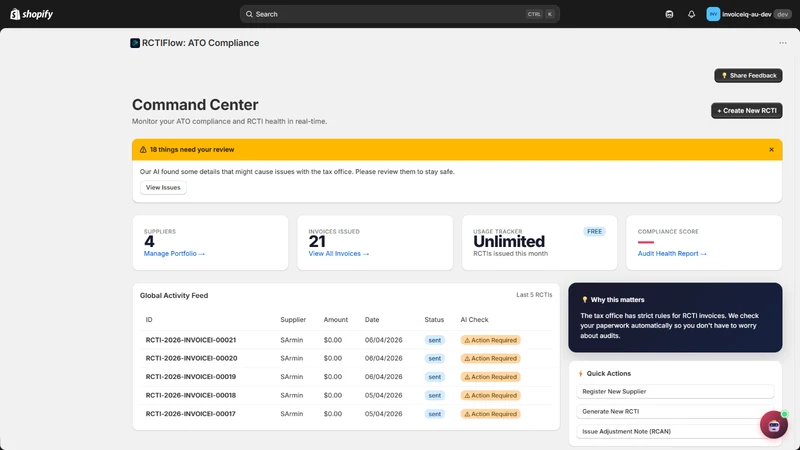The image size is (800, 450).
Task: Click the Supplier column header
Action: [293, 320]
